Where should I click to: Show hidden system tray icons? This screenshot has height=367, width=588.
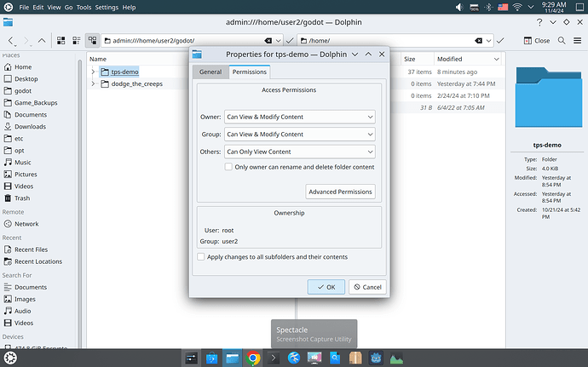pos(531,7)
